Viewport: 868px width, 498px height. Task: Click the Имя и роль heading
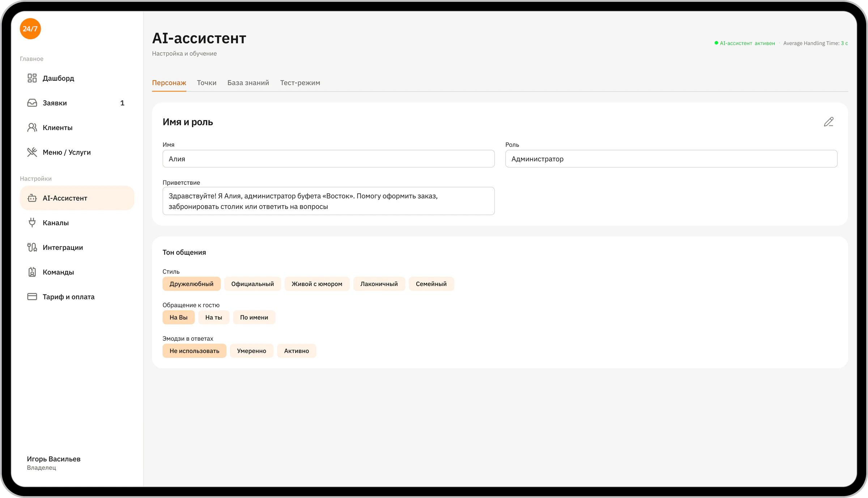[188, 122]
